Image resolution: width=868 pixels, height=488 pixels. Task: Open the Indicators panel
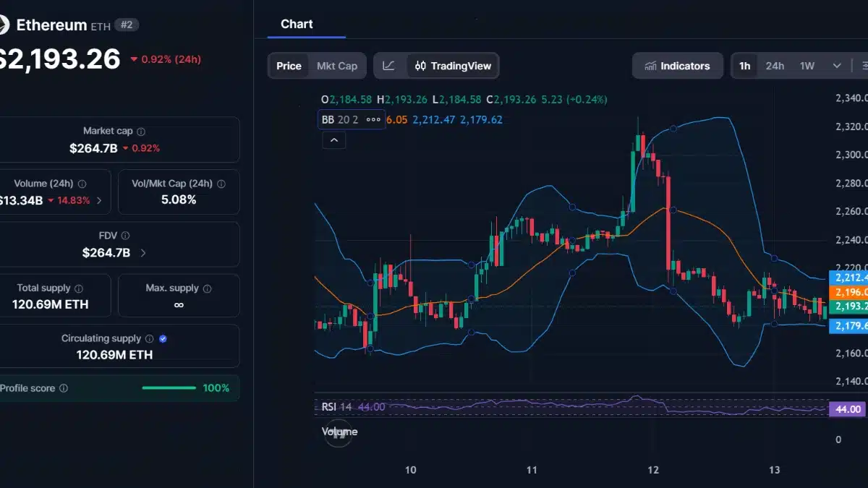pyautogui.click(x=677, y=65)
